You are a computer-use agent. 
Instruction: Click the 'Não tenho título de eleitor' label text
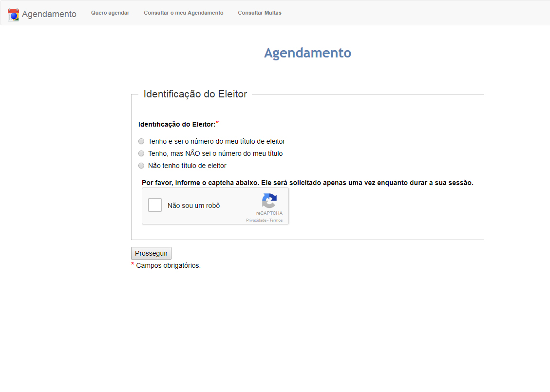click(x=187, y=166)
